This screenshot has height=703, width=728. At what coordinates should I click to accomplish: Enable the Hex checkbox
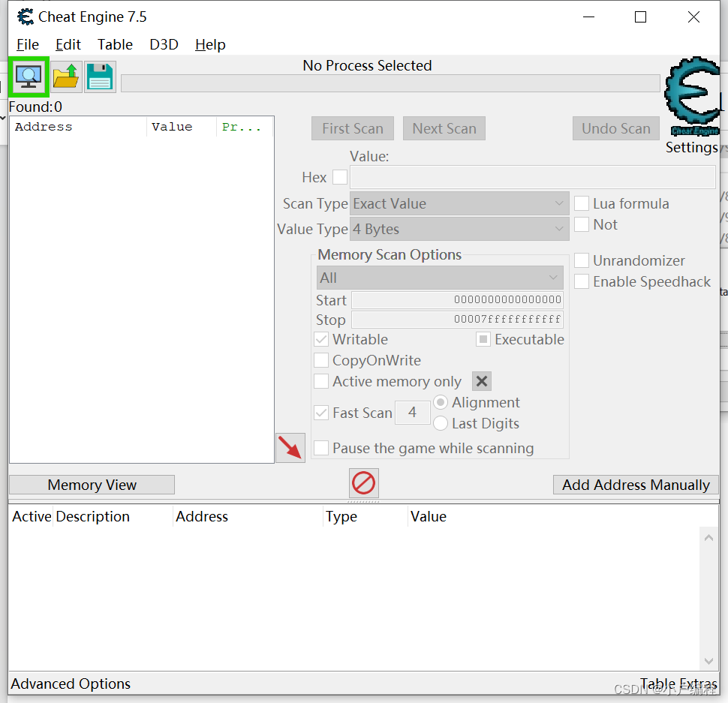click(338, 177)
